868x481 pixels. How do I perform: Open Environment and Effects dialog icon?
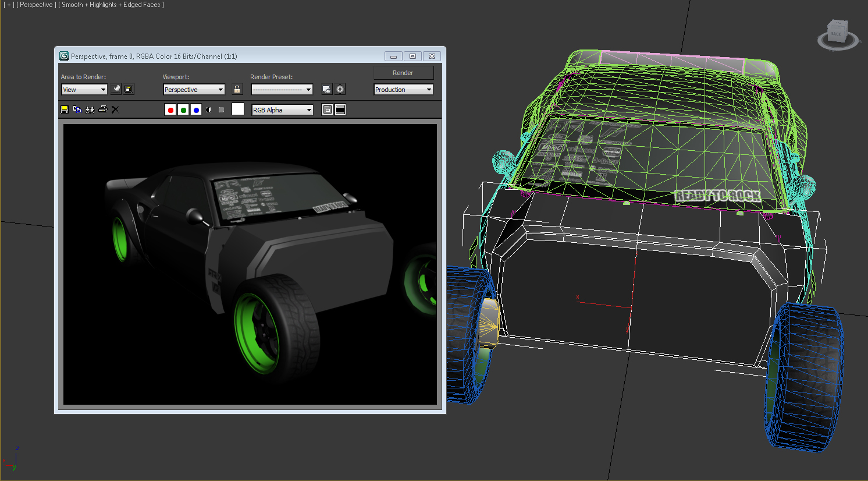340,89
